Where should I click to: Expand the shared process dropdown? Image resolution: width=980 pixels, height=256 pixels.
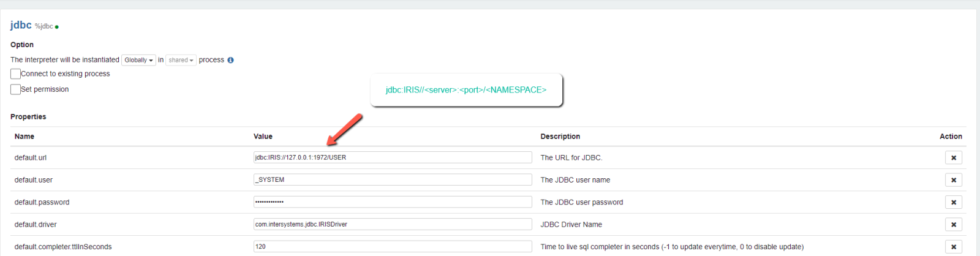click(181, 60)
